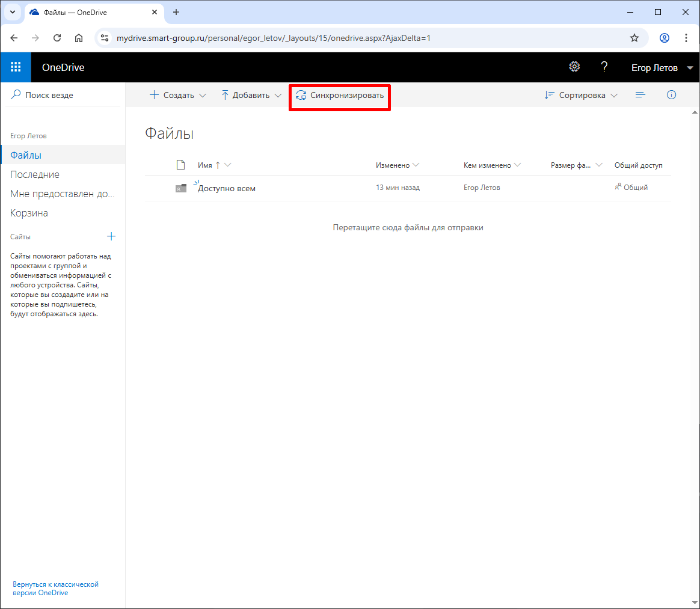Sort by the Изменено column header

tap(393, 165)
